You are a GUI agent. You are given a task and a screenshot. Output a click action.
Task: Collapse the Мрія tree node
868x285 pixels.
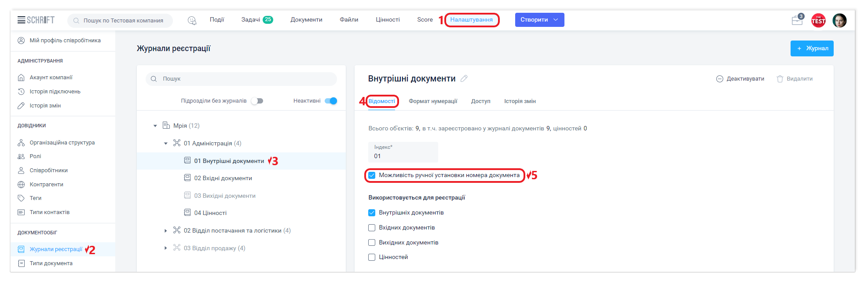(155, 126)
